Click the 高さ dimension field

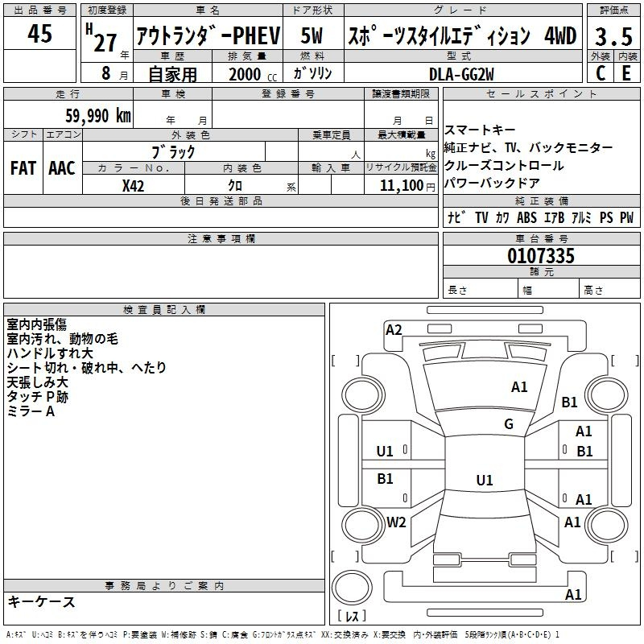point(609,288)
